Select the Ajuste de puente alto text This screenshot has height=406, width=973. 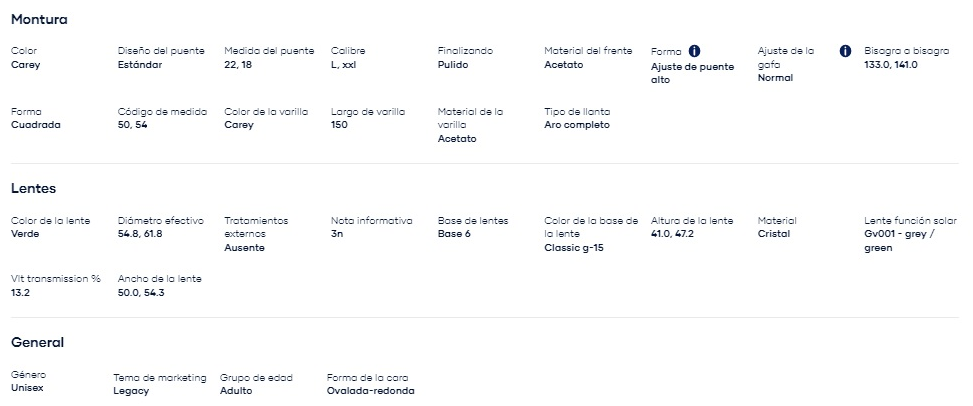pyautogui.click(x=693, y=73)
